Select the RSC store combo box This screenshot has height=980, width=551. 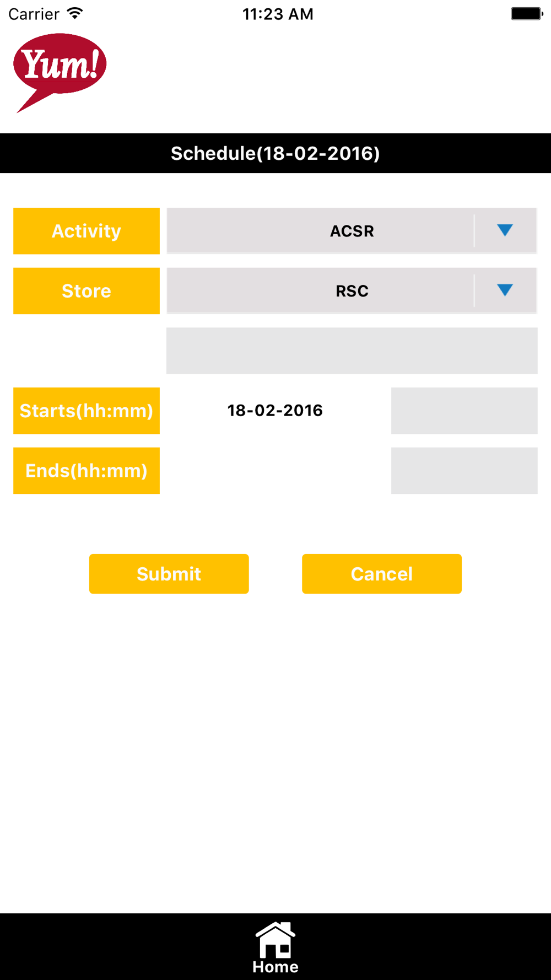352,291
